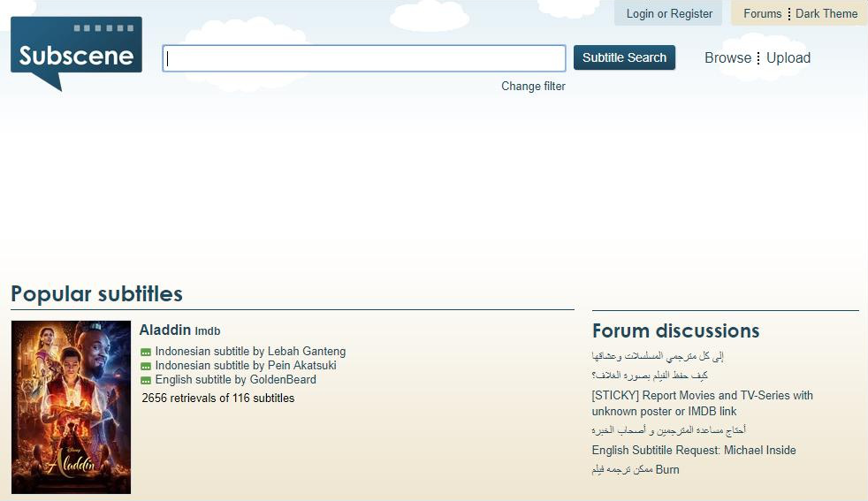Click the green icon beside Pein Akatsuki subtitle
The image size is (868, 501).
pos(146,367)
